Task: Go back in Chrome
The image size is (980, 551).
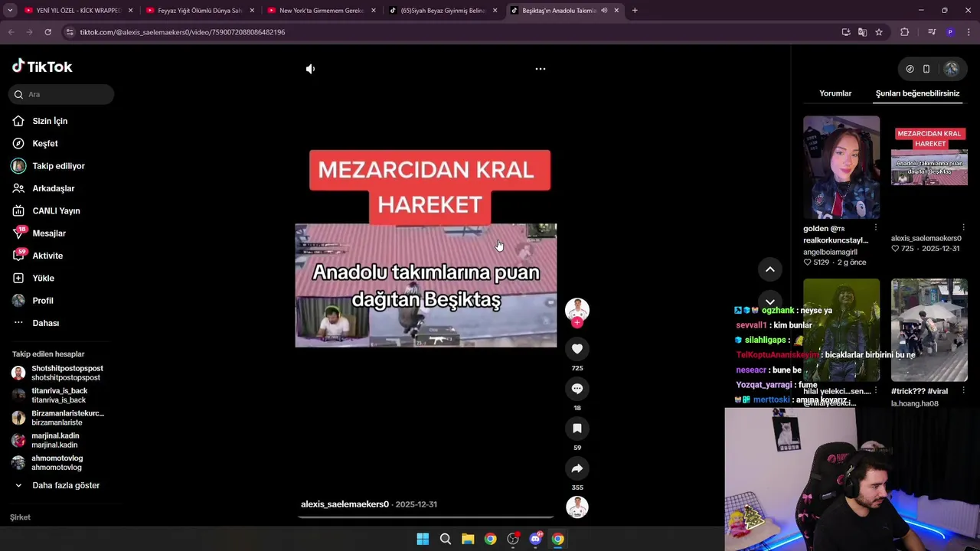Action: click(11, 32)
